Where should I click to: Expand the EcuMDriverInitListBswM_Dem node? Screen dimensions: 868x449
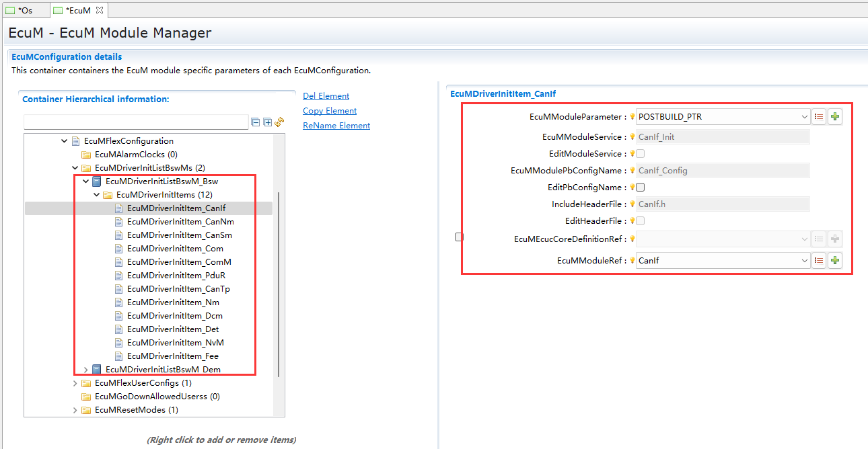(x=85, y=370)
